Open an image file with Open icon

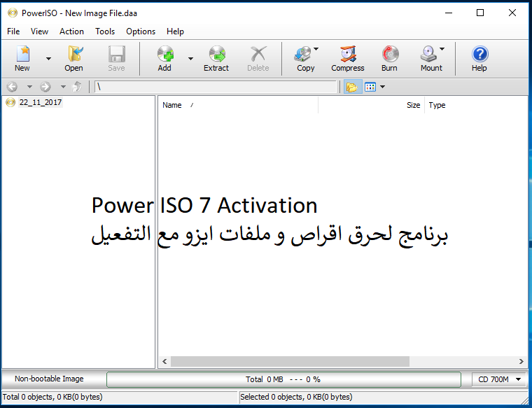click(x=74, y=55)
